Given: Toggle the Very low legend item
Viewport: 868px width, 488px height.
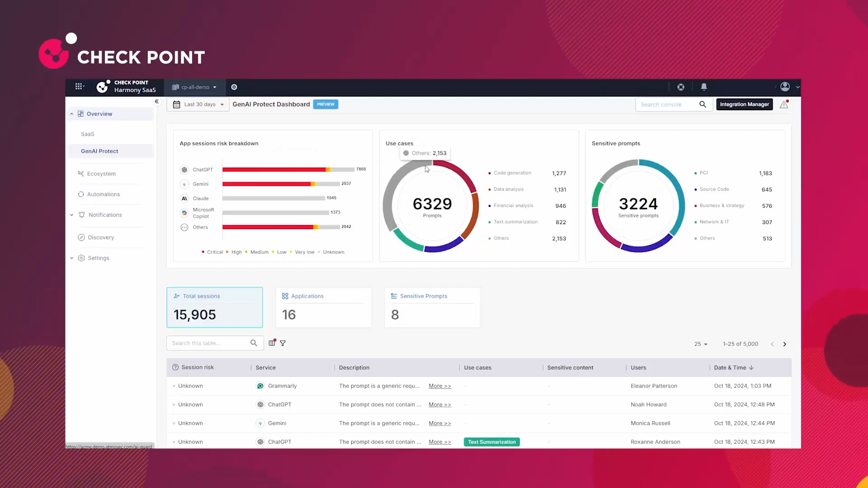Looking at the screenshot, I should coord(302,252).
